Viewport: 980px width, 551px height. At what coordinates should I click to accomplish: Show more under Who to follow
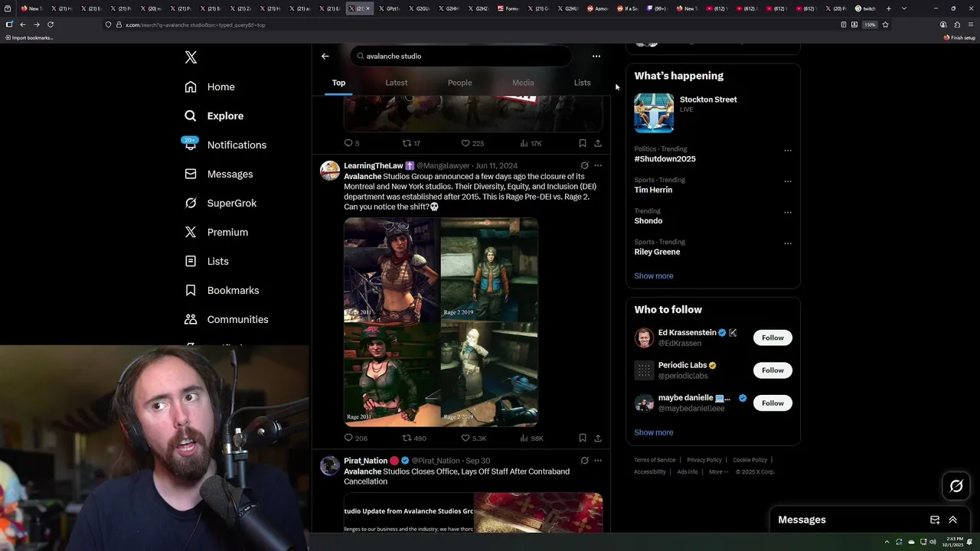point(654,432)
